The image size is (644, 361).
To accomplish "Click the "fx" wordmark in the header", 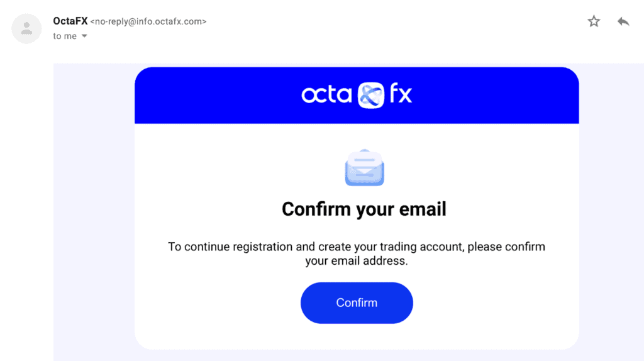I will click(x=401, y=93).
